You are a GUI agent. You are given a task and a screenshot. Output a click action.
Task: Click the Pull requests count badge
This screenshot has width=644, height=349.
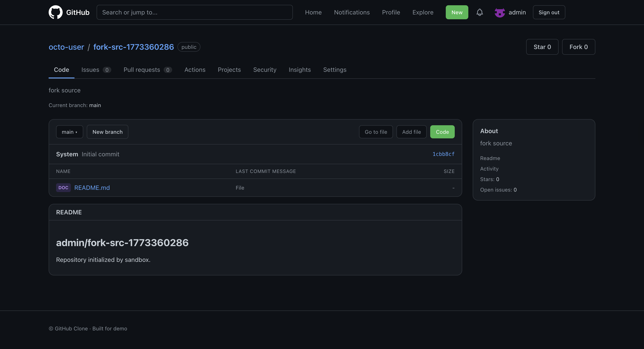(168, 70)
